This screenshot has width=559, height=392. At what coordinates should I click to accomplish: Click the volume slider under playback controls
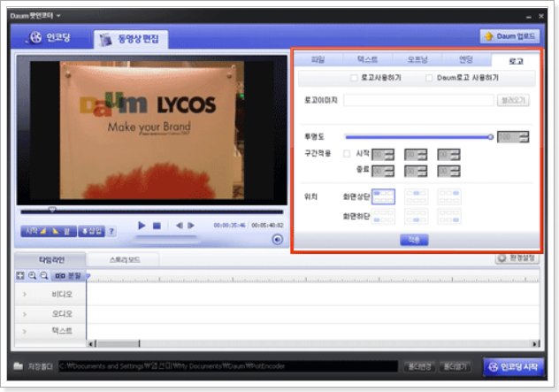tap(167, 239)
